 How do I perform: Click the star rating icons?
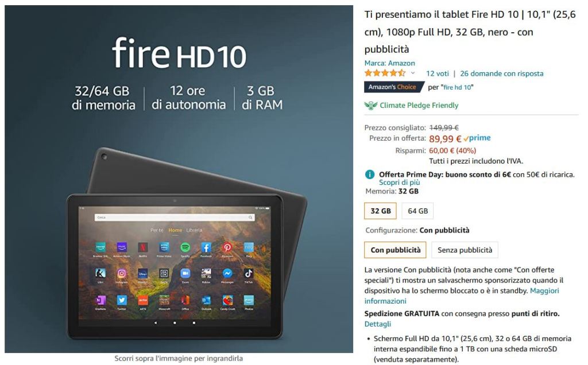click(385, 73)
